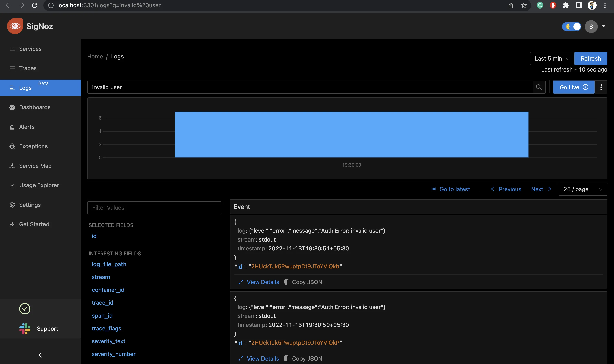Click the green checkmark status icon
614x364 pixels.
point(25,309)
